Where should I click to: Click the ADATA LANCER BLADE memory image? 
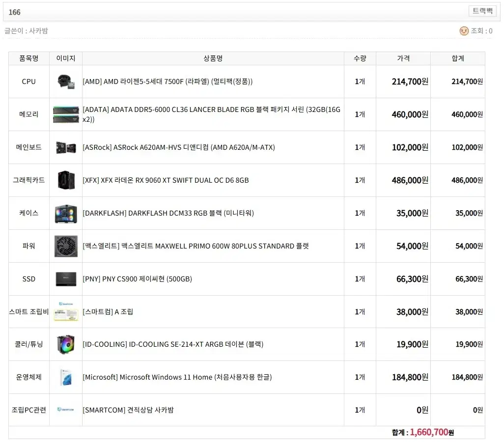tap(66, 114)
